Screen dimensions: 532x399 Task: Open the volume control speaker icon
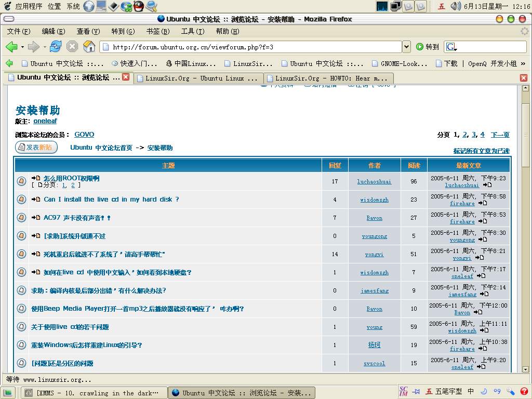click(455, 6)
